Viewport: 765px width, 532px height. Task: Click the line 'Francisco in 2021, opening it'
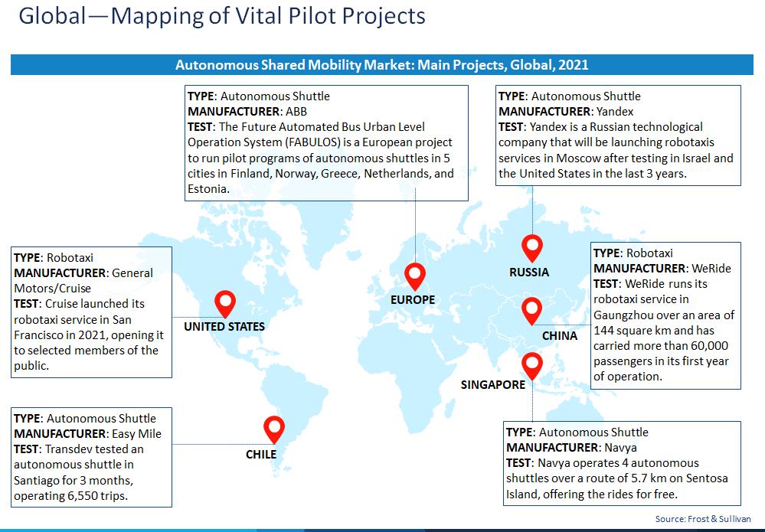coord(89,335)
